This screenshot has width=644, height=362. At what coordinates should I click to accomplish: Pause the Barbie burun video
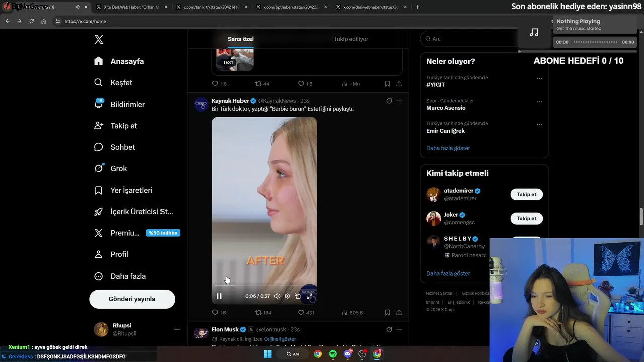click(219, 296)
